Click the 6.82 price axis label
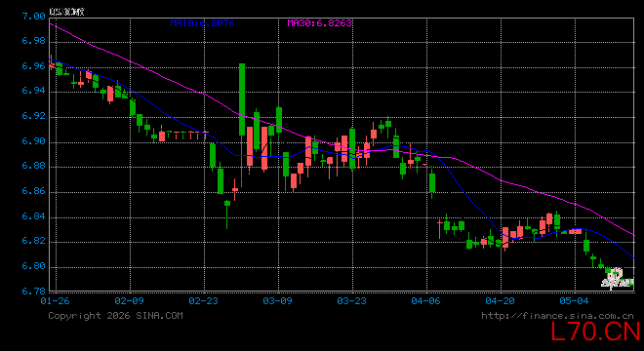Viewport: 644px width, 351px height. pos(34,242)
